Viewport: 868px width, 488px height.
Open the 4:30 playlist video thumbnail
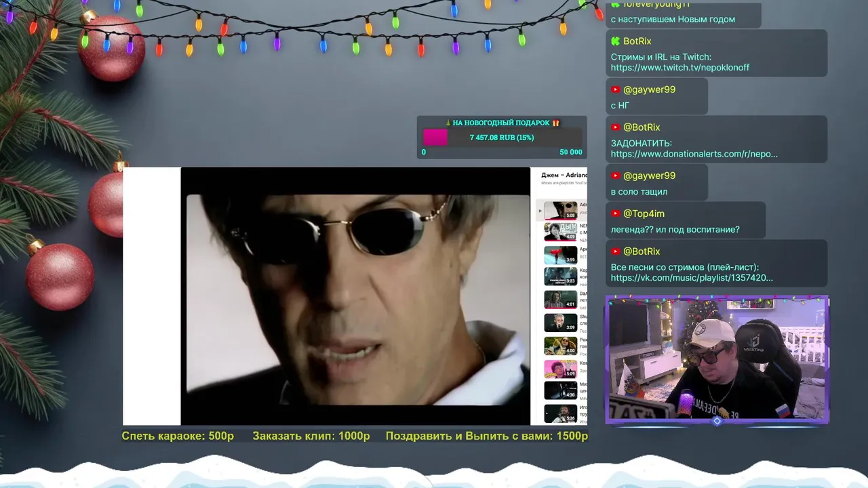tap(560, 390)
